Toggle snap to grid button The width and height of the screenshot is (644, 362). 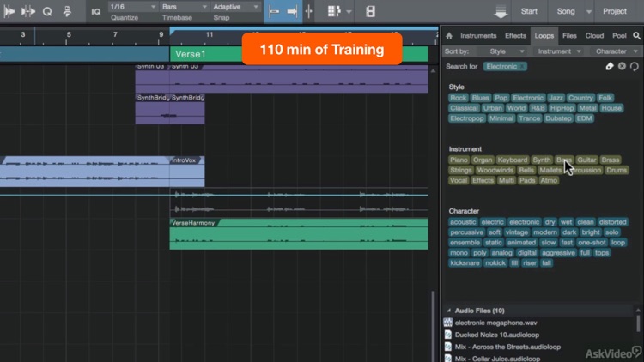pos(274,11)
